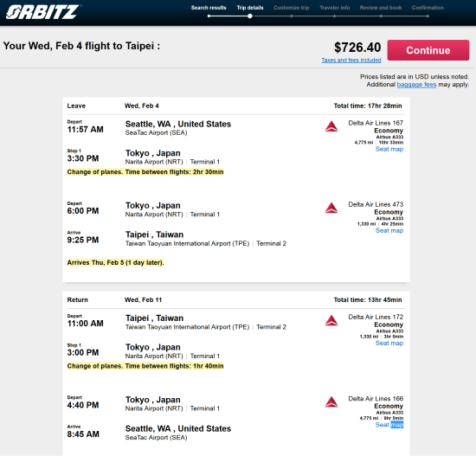Open Seat map for Delta flight 167
The width and height of the screenshot is (476, 456).
(x=389, y=149)
